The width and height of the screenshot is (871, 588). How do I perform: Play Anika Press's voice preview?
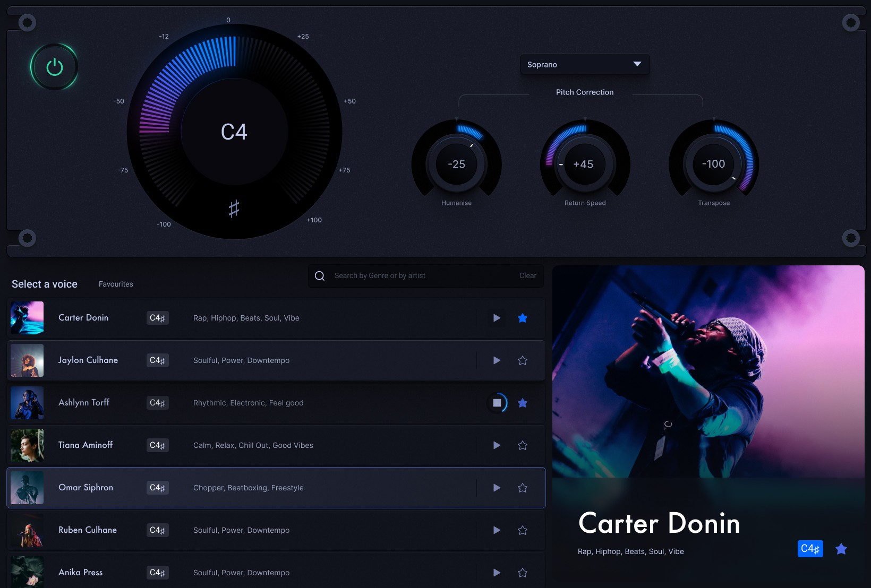pos(496,573)
